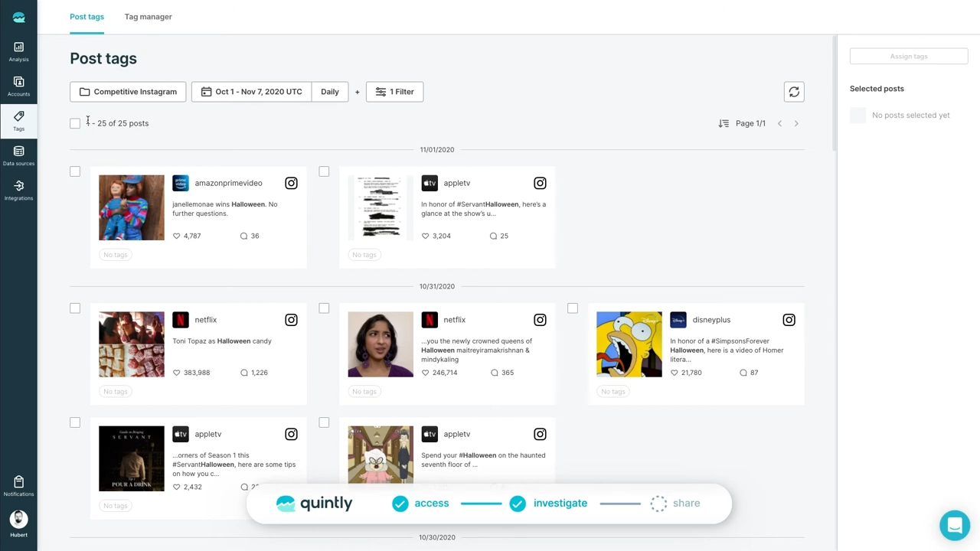Select the disneyplus post checkbox
This screenshot has width=980, height=551.
click(573, 308)
